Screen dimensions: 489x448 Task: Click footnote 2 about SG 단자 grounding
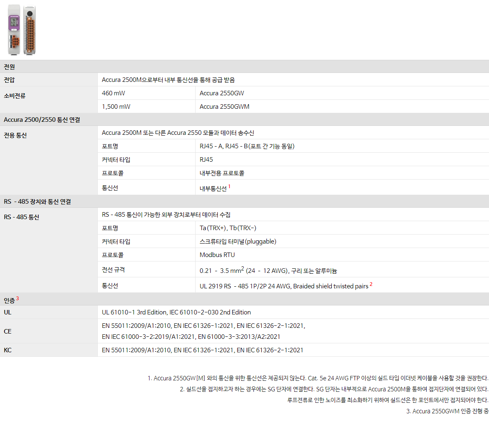click(x=334, y=389)
